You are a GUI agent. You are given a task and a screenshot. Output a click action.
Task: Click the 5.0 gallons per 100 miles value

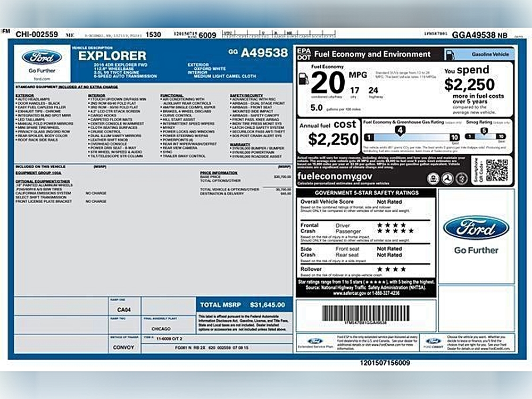tap(316, 107)
